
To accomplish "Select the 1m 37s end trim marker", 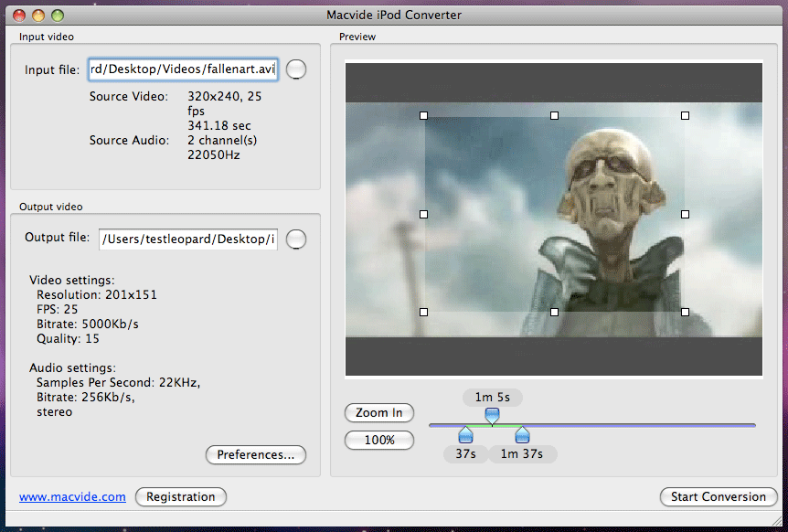I will coord(521,437).
